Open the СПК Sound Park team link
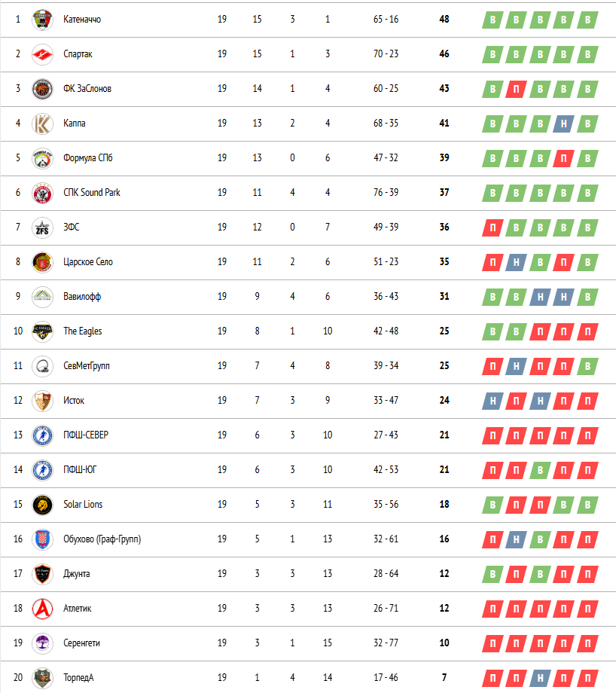616x693 pixels. coord(91,192)
